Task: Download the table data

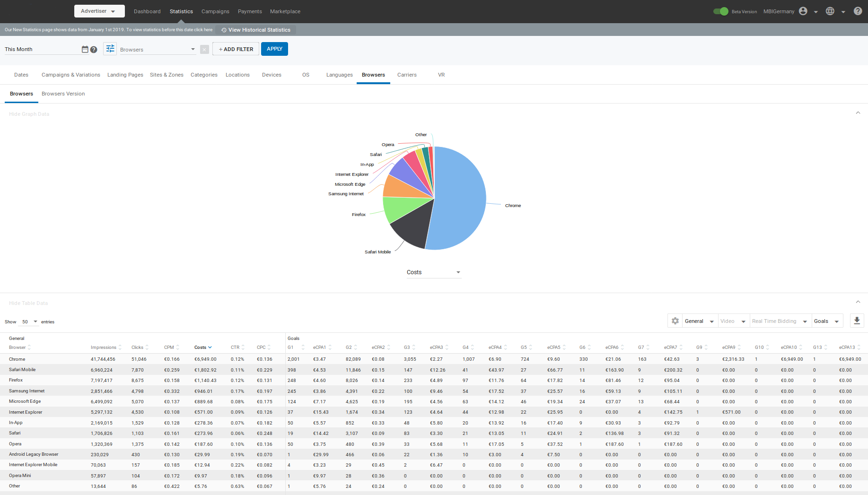Action: coord(857,321)
